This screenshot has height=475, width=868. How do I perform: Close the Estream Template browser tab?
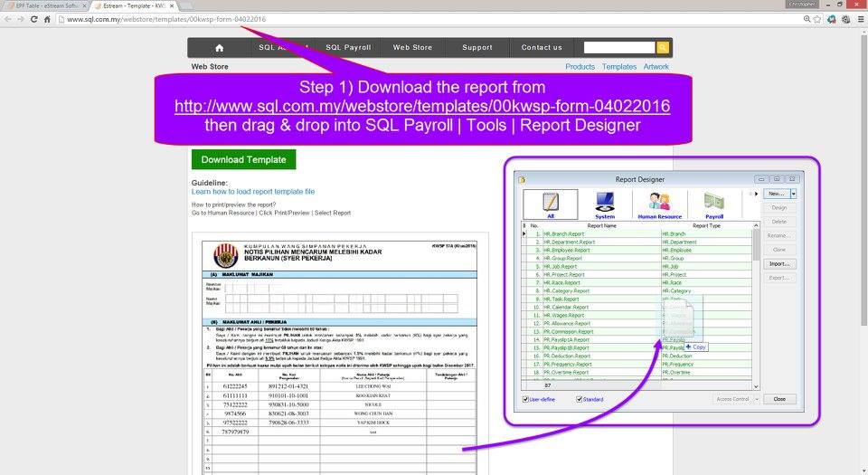coord(172,5)
